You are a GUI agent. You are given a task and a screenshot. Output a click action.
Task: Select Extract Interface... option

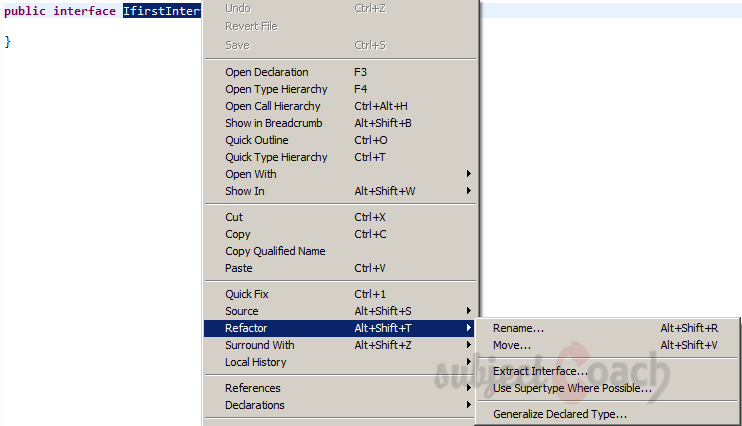click(607, 371)
